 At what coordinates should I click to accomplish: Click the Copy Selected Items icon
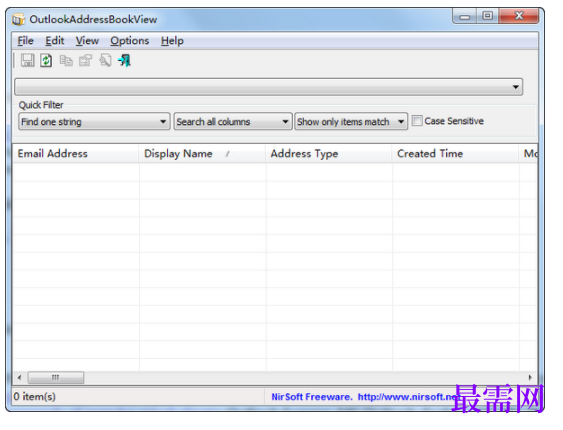pos(66,60)
